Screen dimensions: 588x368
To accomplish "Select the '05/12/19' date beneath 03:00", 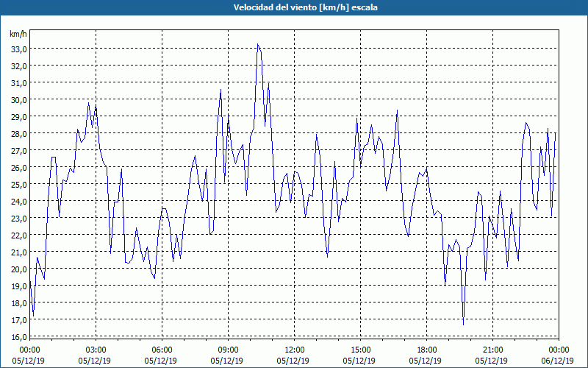I will [95, 361].
